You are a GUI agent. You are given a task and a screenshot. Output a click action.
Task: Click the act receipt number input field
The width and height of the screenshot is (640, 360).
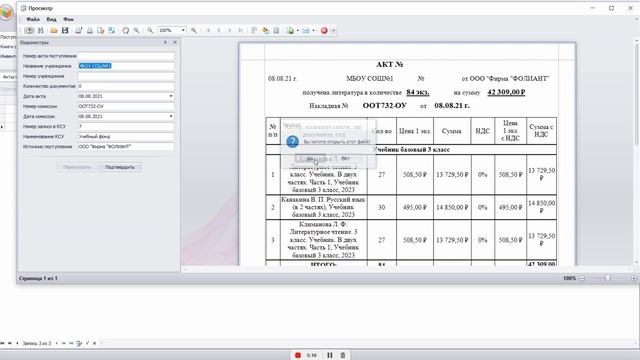coord(126,56)
